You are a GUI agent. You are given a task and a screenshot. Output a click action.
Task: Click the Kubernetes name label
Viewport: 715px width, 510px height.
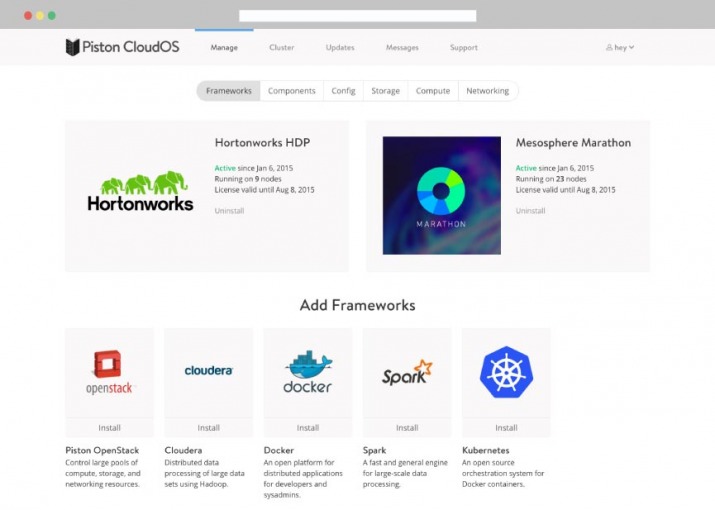tap(486, 450)
